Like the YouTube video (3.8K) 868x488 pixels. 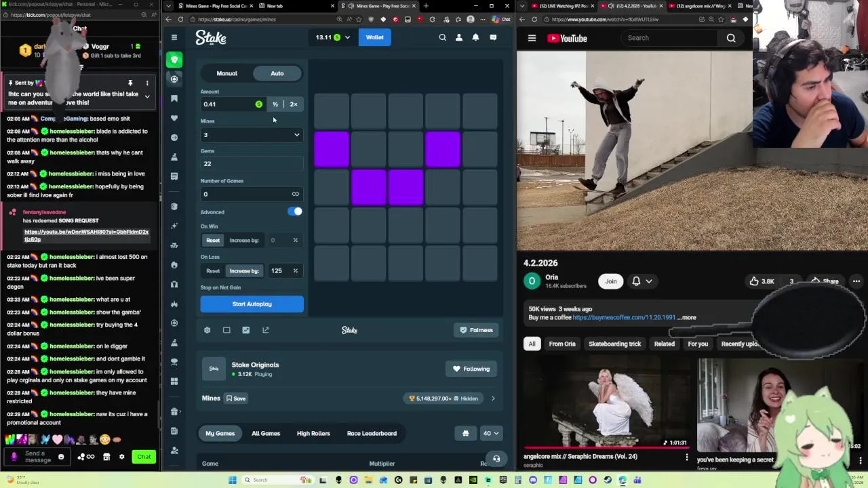click(761, 281)
